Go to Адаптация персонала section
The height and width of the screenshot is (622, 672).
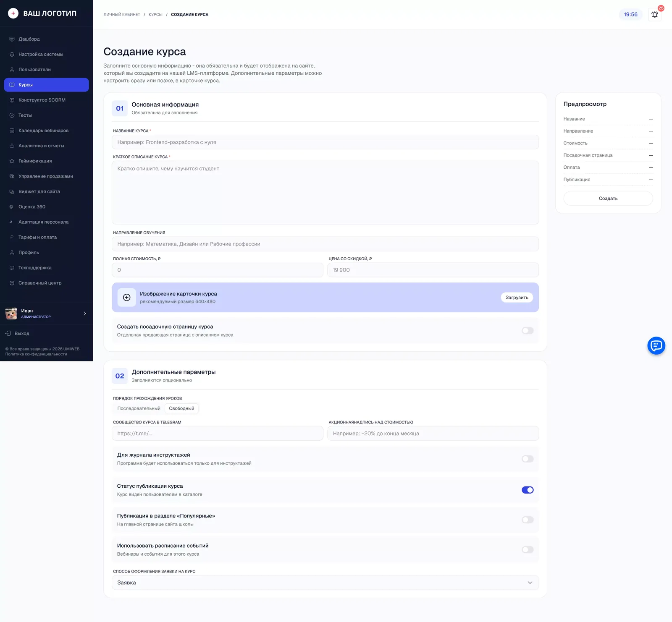[x=46, y=222]
